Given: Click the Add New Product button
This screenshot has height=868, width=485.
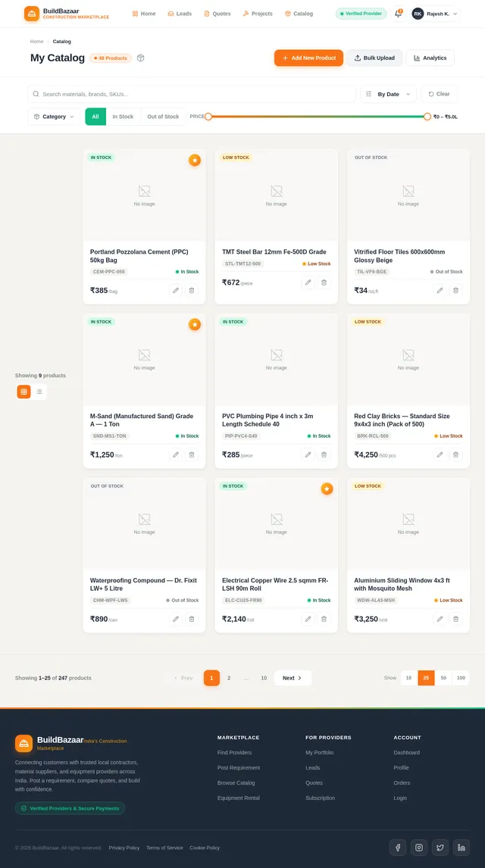Looking at the screenshot, I should (x=308, y=58).
